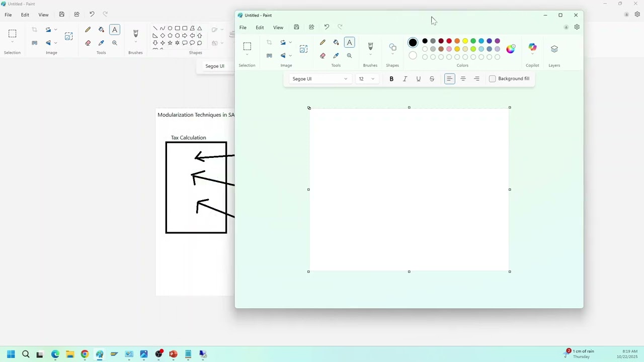Open the Segoe UI font family dropdown
The image size is (644, 362).
point(319,79)
